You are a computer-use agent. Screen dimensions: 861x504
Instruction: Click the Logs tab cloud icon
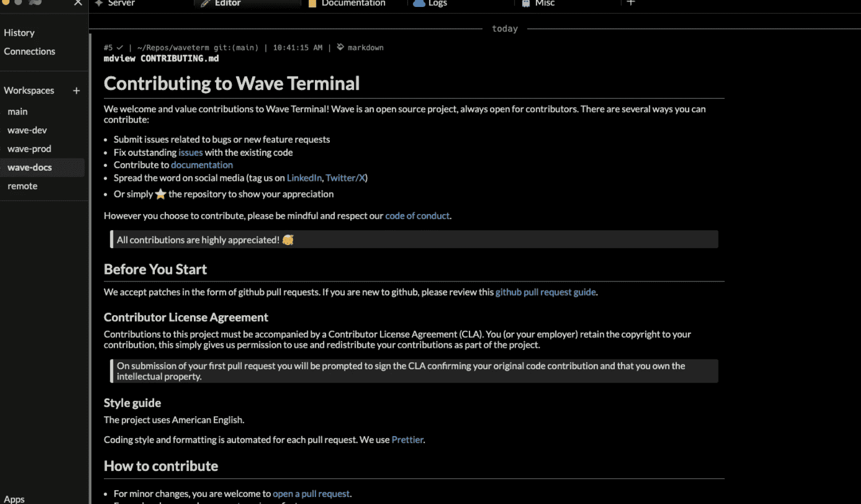point(419,3)
